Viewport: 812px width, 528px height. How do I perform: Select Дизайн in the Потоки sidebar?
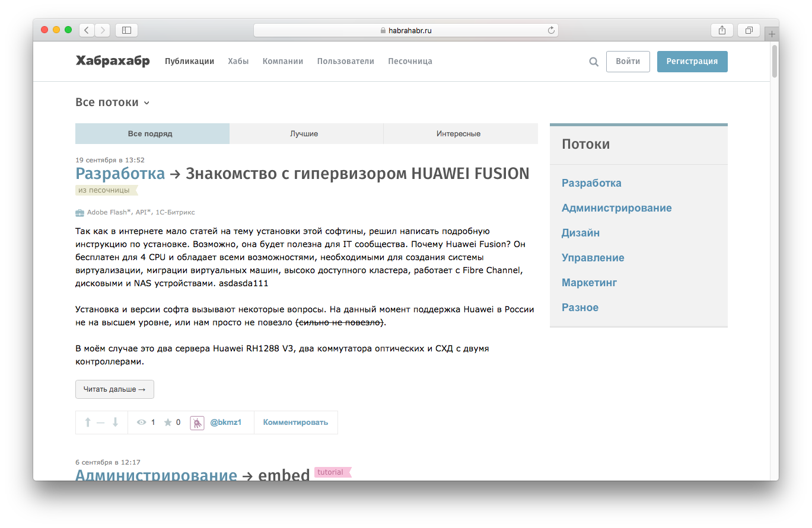pos(581,233)
